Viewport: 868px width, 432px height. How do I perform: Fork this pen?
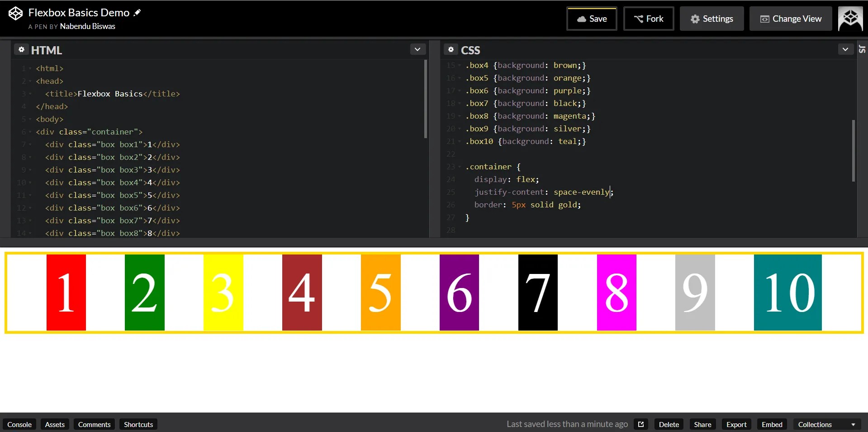point(648,19)
